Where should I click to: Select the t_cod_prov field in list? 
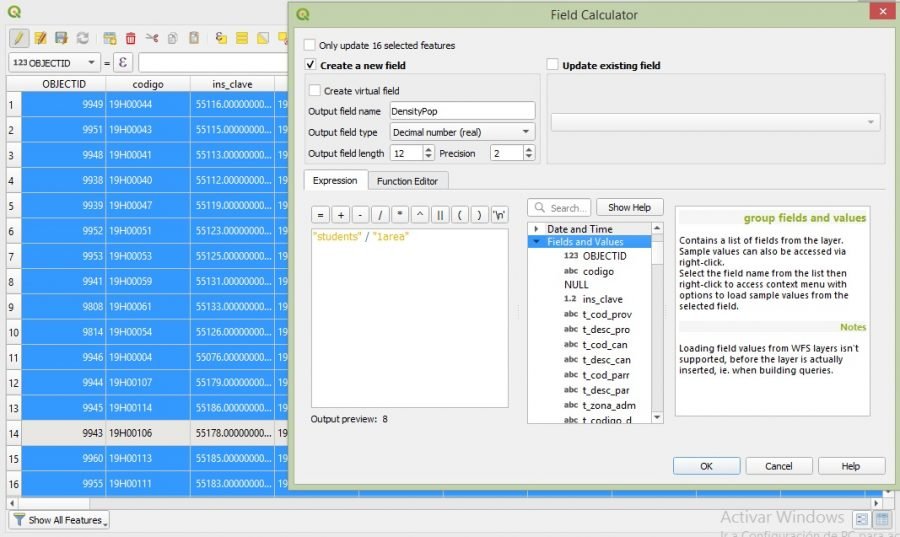point(606,314)
